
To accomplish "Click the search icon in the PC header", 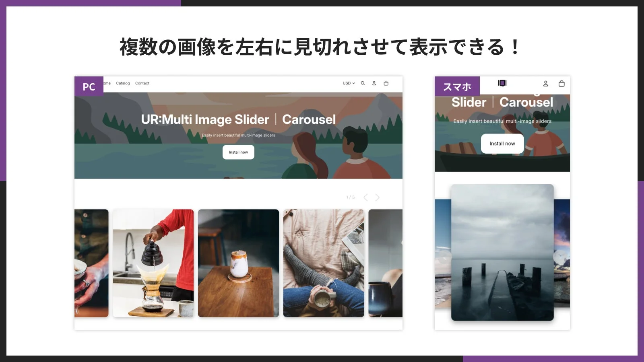I will pos(363,83).
